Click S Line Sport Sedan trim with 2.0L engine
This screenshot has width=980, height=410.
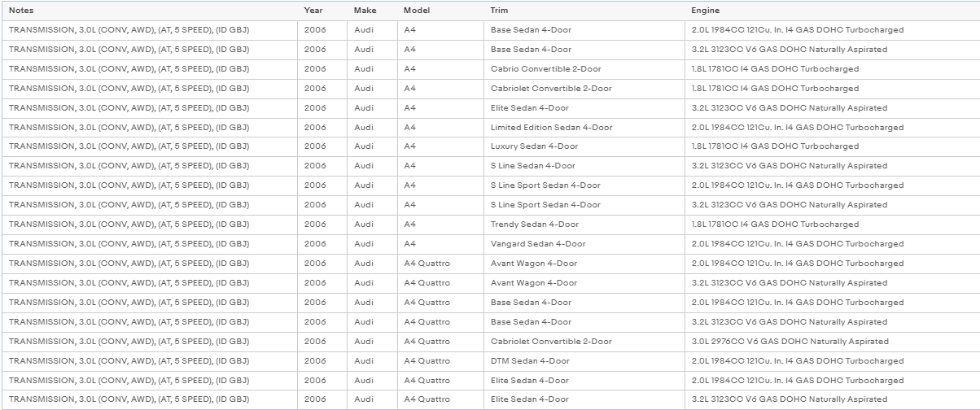584,185
